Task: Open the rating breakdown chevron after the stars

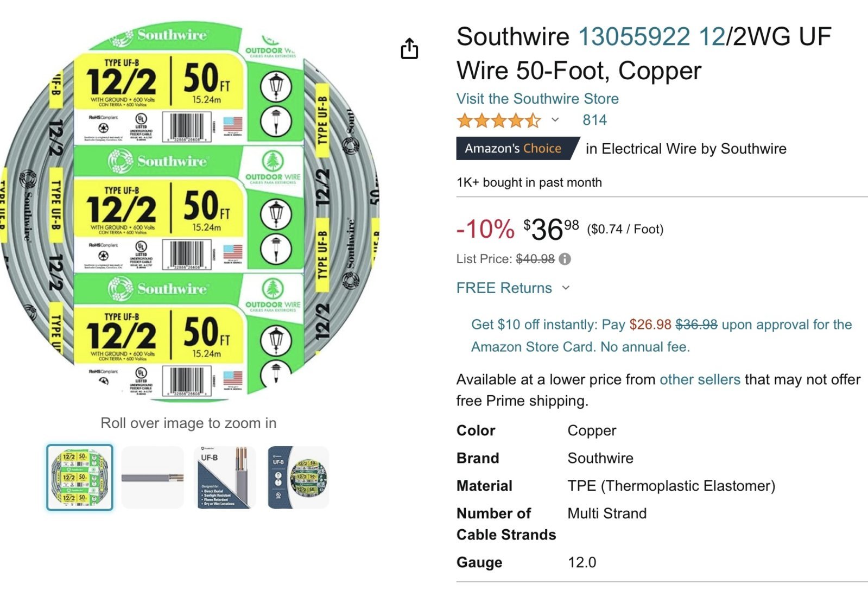Action: pyautogui.click(x=555, y=120)
